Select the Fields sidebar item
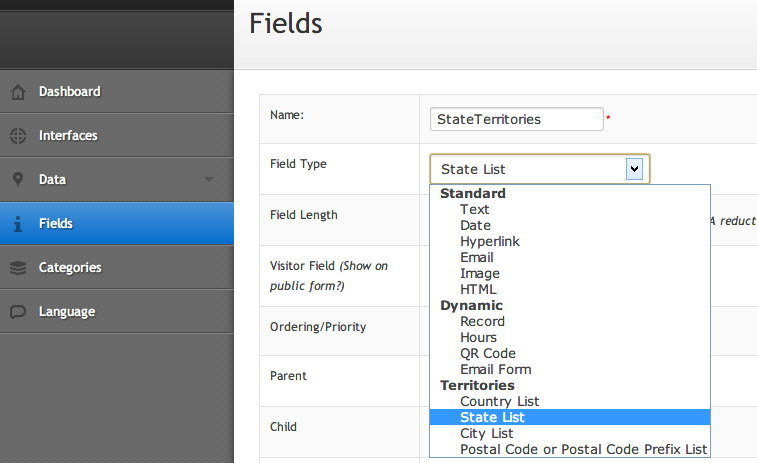This screenshot has width=757, height=463. pyautogui.click(x=117, y=224)
